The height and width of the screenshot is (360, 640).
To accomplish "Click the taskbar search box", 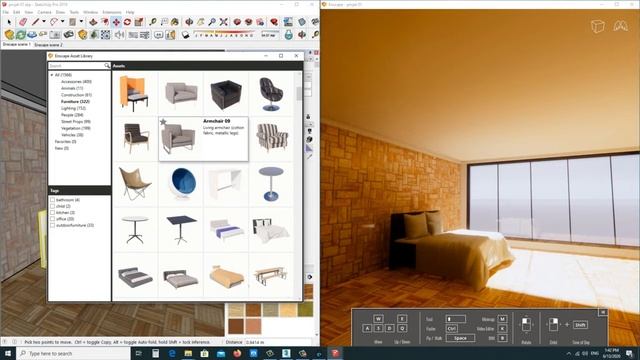I will (73, 353).
